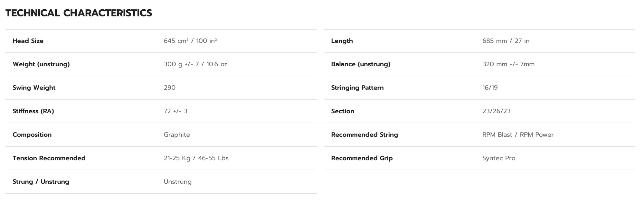Select the RPM Blast / RPM Power text
644x221 pixels.
[x=518, y=134]
